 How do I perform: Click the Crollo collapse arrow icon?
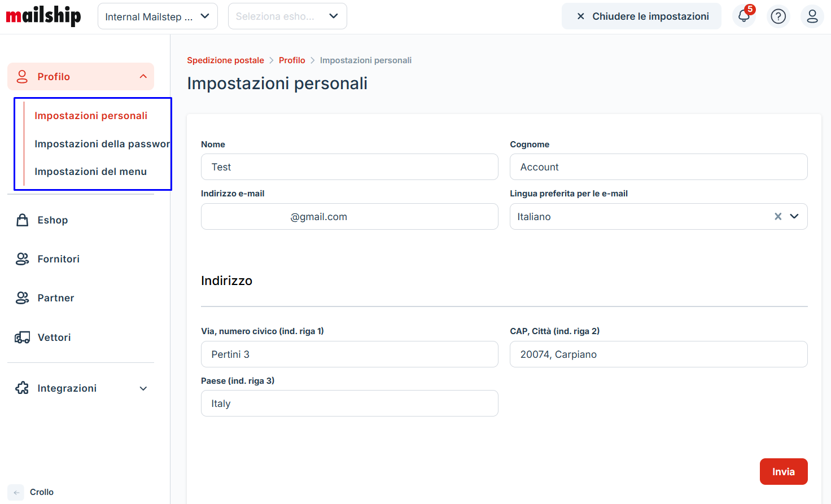coord(16,492)
